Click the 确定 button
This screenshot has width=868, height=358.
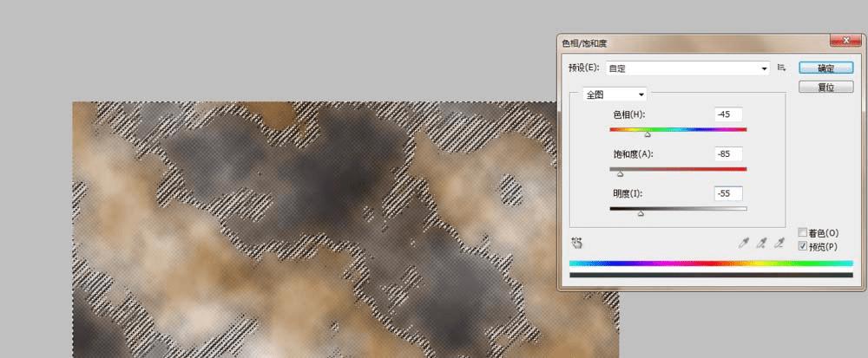826,68
